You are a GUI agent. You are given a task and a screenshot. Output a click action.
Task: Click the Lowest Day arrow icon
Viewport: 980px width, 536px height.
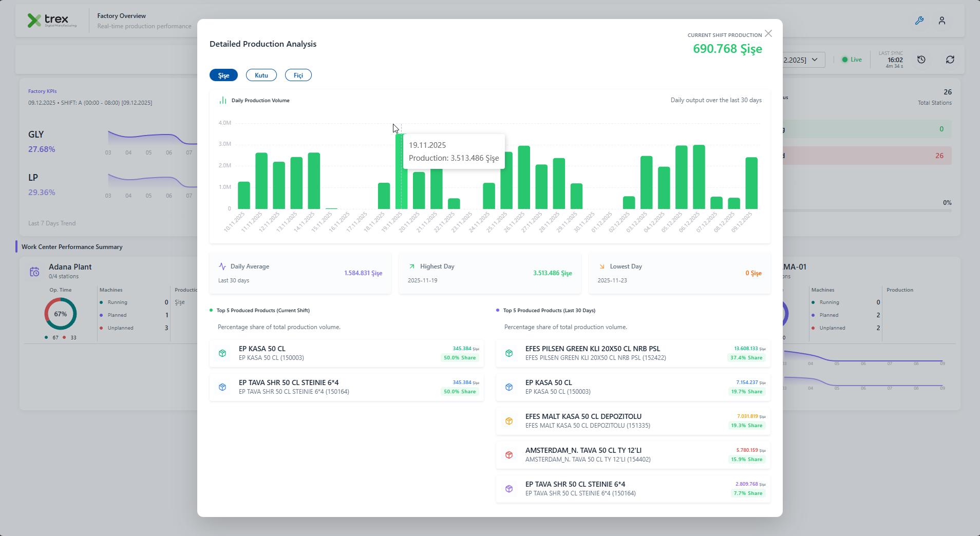[602, 266]
